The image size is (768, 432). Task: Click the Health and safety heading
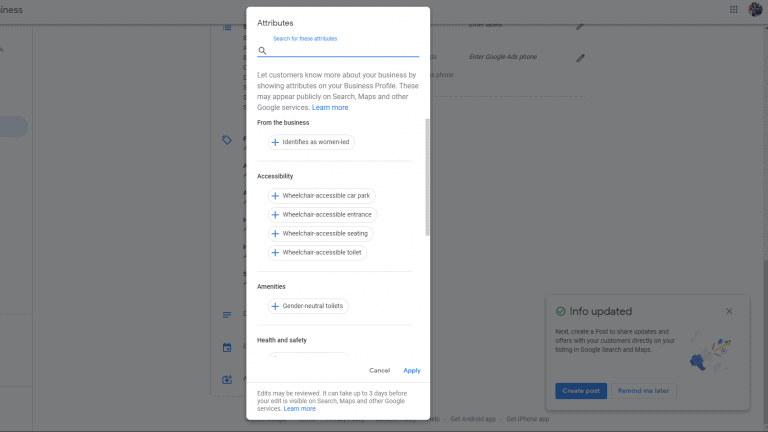pos(282,340)
